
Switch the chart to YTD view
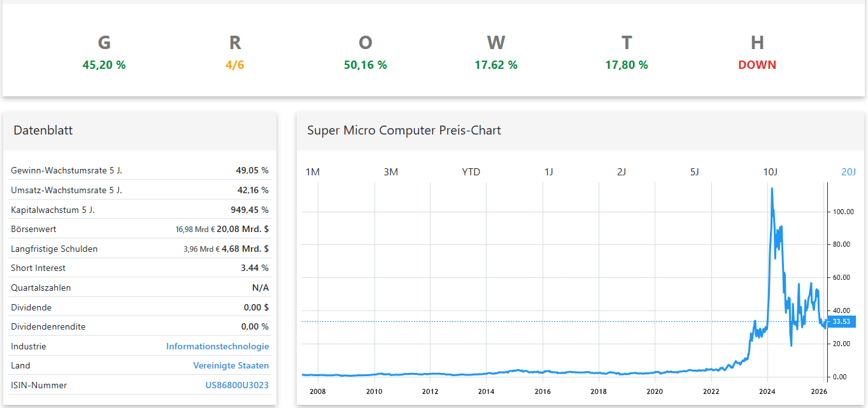point(471,171)
